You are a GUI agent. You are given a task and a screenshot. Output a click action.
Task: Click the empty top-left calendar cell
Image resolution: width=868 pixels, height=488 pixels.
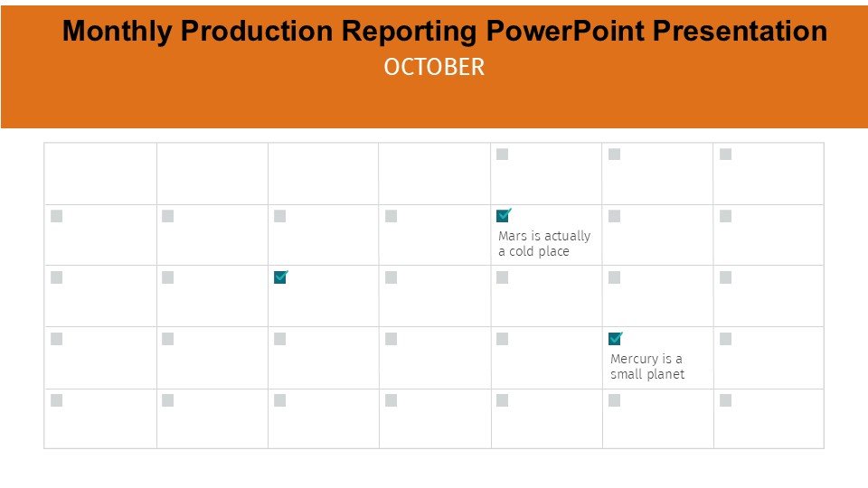[100, 174]
